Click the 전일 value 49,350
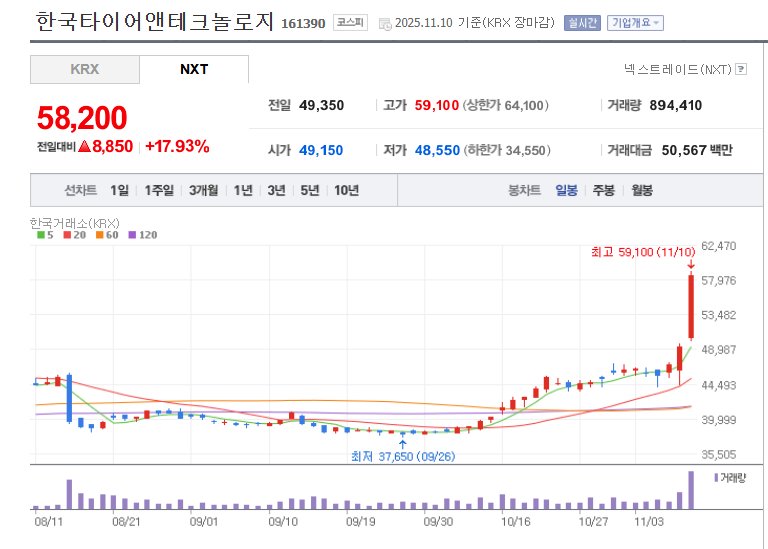 point(321,105)
